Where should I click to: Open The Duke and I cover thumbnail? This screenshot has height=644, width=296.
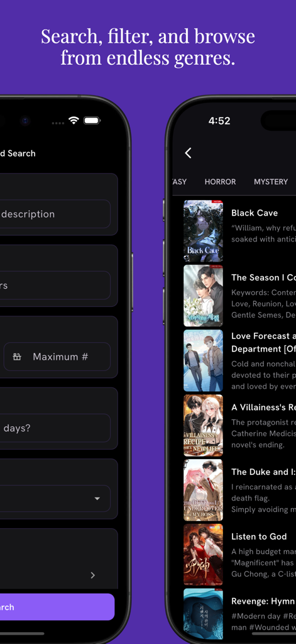[x=203, y=490]
